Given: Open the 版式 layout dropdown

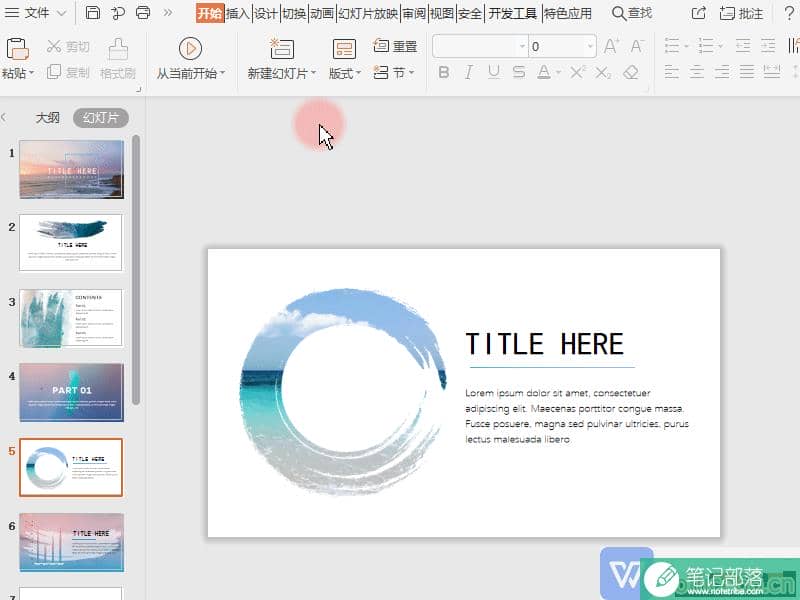Looking at the screenshot, I should coord(345,73).
